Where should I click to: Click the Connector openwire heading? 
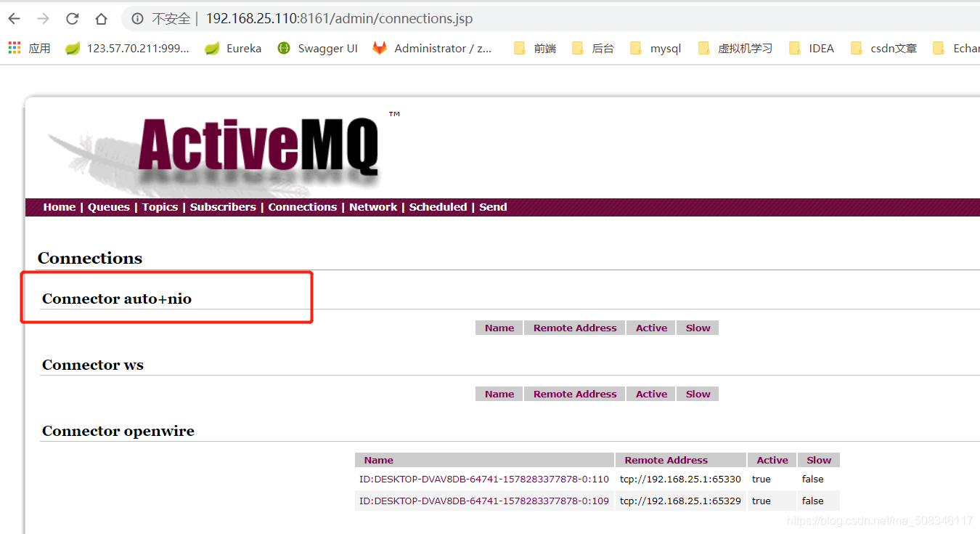118,431
